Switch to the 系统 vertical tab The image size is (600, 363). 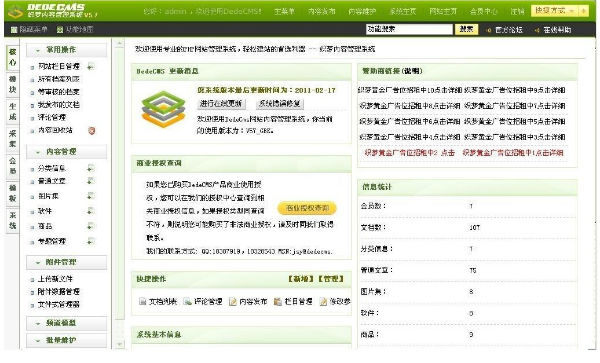click(12, 220)
